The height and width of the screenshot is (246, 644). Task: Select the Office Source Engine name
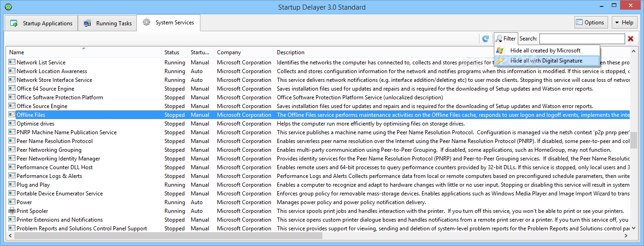(x=42, y=106)
